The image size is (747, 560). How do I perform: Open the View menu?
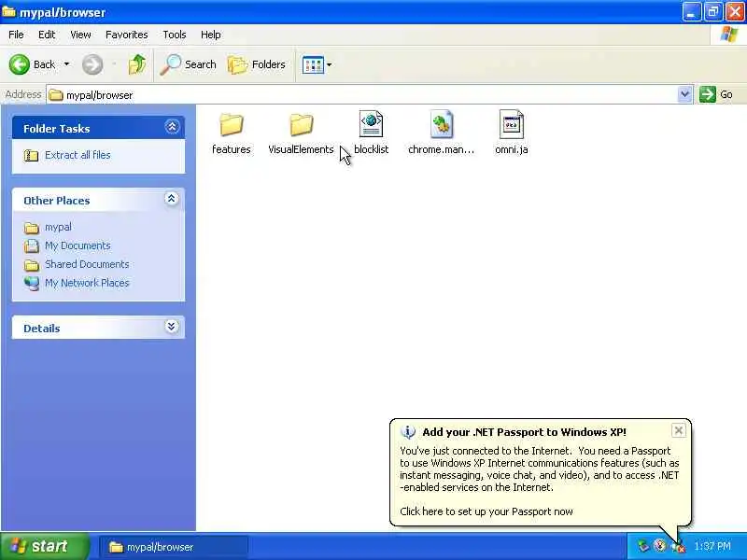pos(80,35)
